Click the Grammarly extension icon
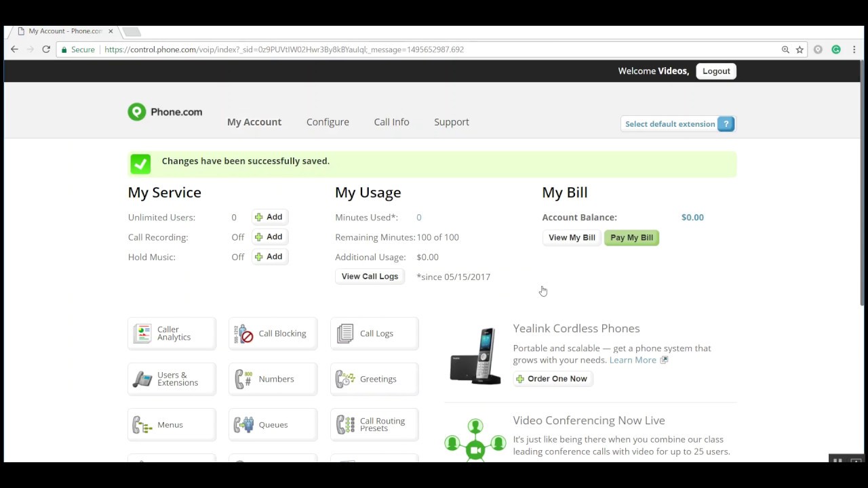The image size is (868, 488). 836,49
